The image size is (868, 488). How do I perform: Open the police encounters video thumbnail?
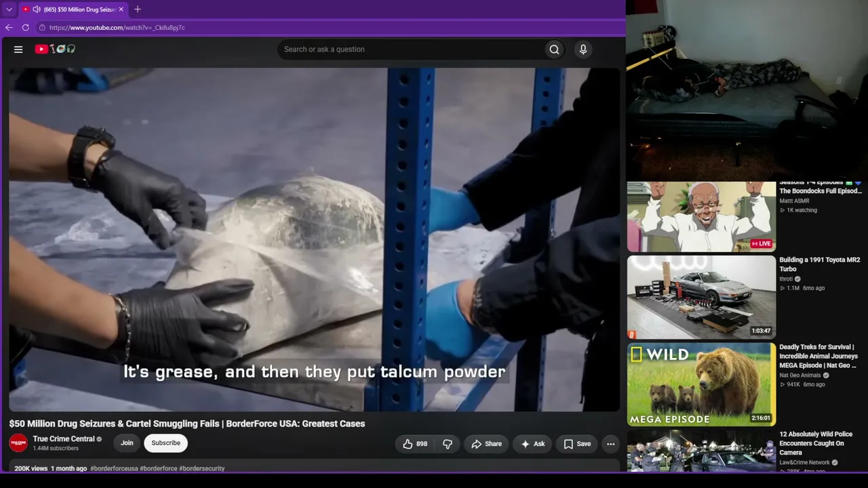(701, 451)
